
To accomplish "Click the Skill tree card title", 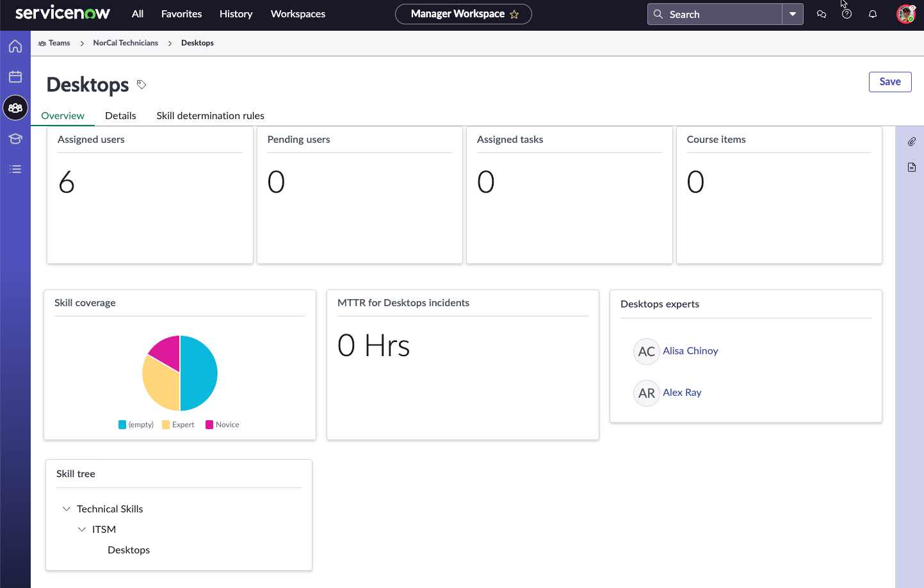I will click(x=76, y=473).
